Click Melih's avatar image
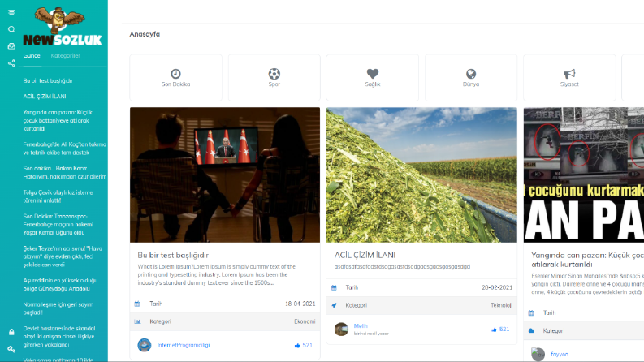 point(341,330)
